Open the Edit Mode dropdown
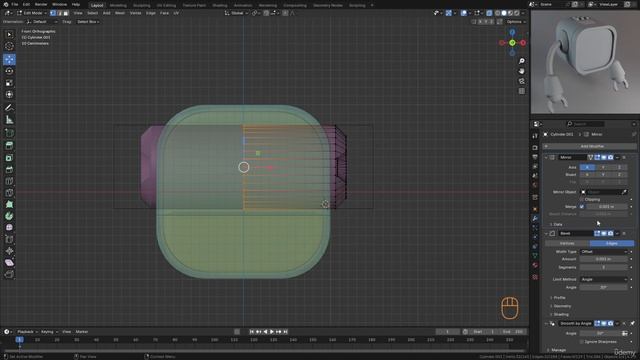 click(x=31, y=13)
